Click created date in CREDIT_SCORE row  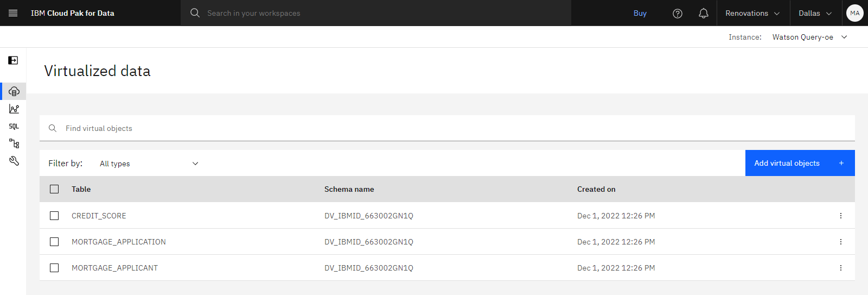tap(616, 216)
